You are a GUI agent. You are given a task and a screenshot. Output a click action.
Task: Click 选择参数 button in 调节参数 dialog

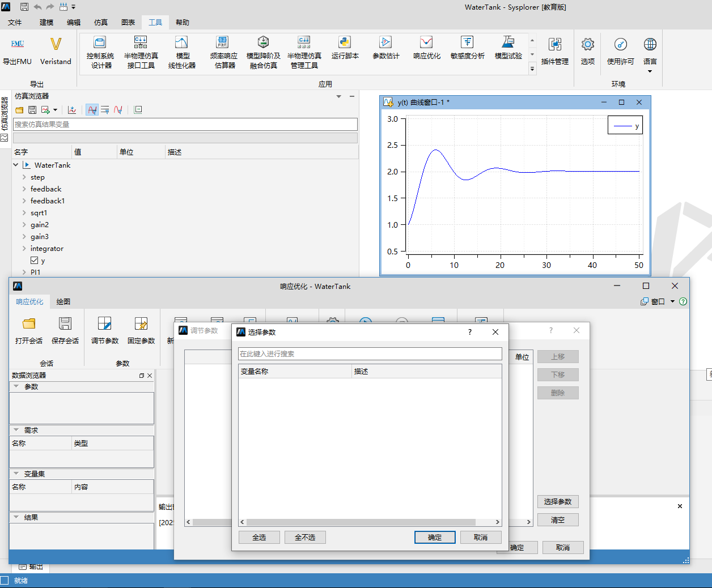[x=558, y=501]
